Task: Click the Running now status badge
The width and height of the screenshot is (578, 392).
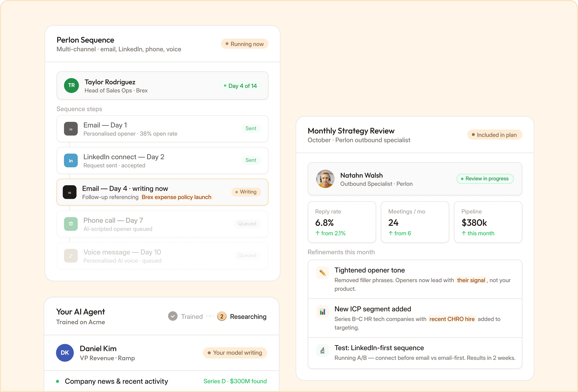Action: 244,44
